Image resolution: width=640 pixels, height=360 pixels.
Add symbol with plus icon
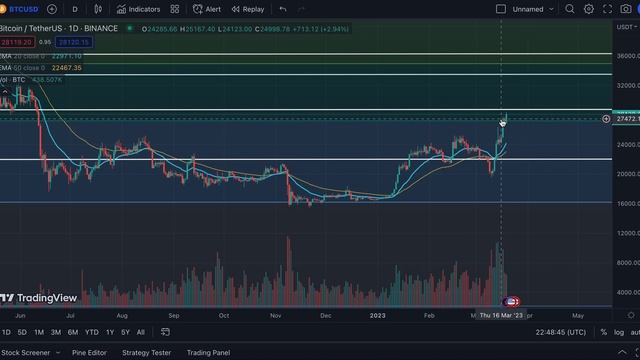[52, 9]
